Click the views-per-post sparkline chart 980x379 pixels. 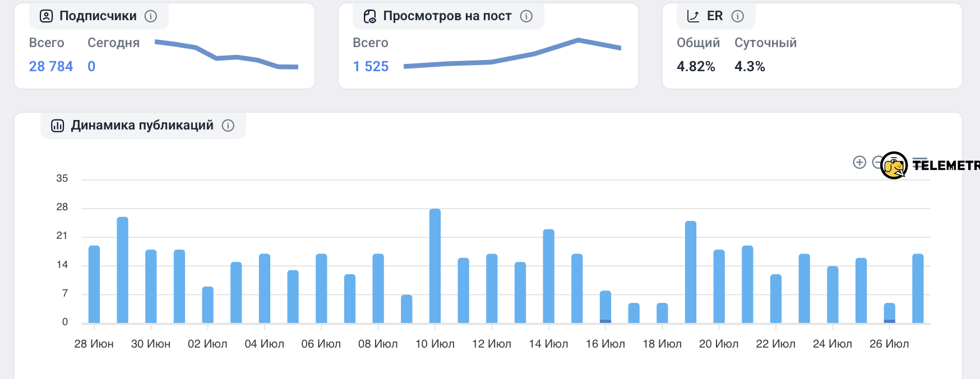pyautogui.click(x=512, y=53)
